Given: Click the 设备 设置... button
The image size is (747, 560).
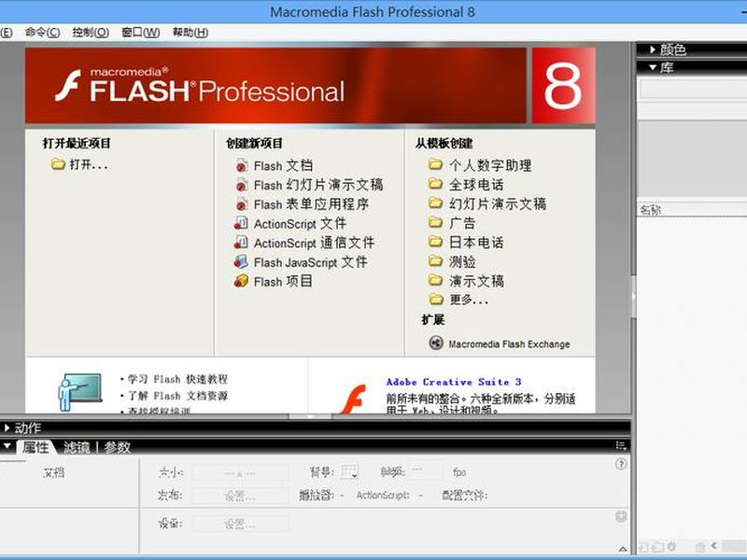Looking at the screenshot, I should [240, 525].
